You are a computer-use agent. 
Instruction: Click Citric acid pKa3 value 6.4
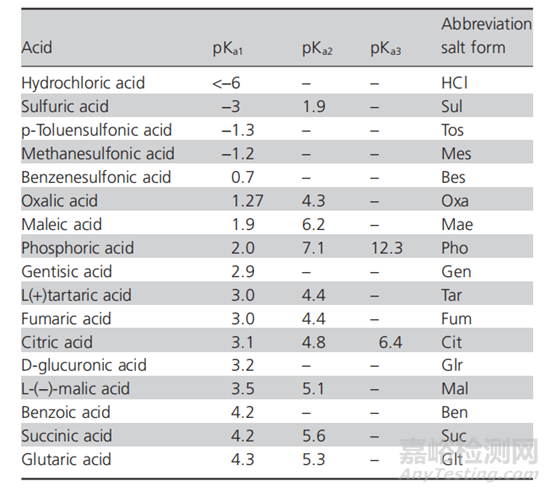(390, 342)
